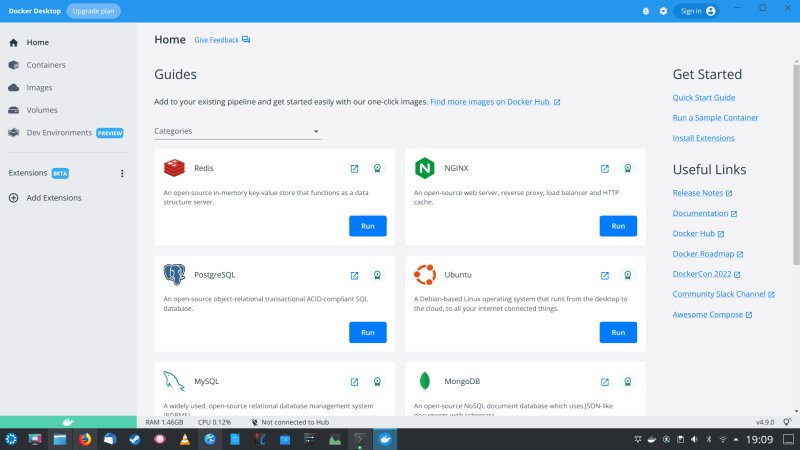Click the Give Feedback link
800x450 pixels.
pyautogui.click(x=222, y=40)
